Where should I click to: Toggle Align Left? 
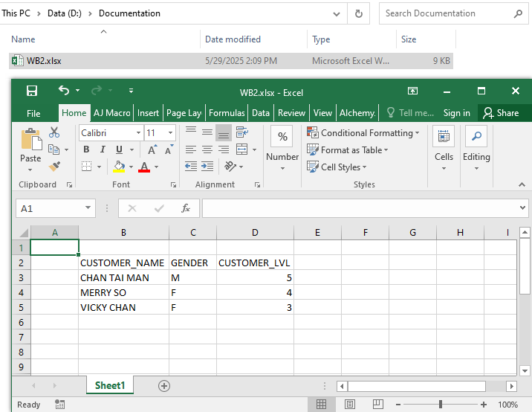coord(191,149)
